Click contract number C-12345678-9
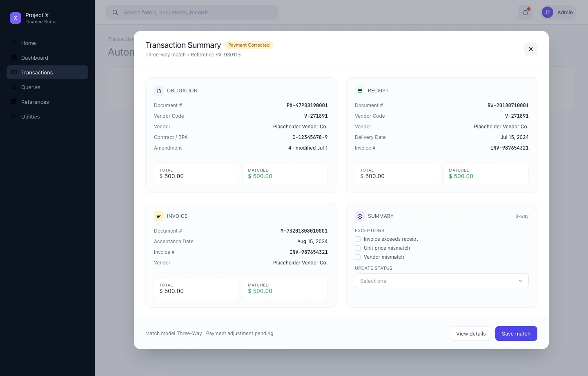This screenshot has width=588, height=376. [x=310, y=137]
